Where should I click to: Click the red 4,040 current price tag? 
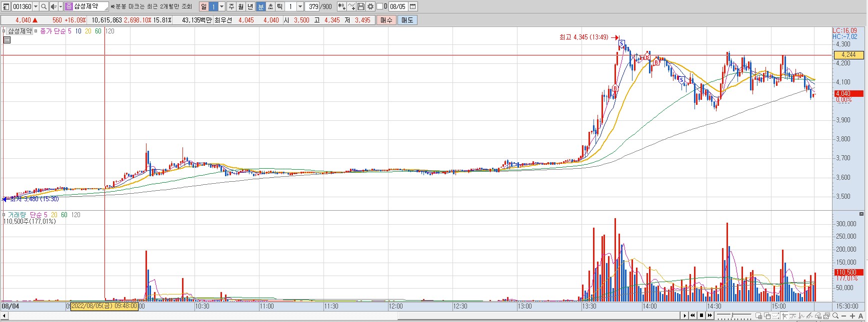point(849,93)
